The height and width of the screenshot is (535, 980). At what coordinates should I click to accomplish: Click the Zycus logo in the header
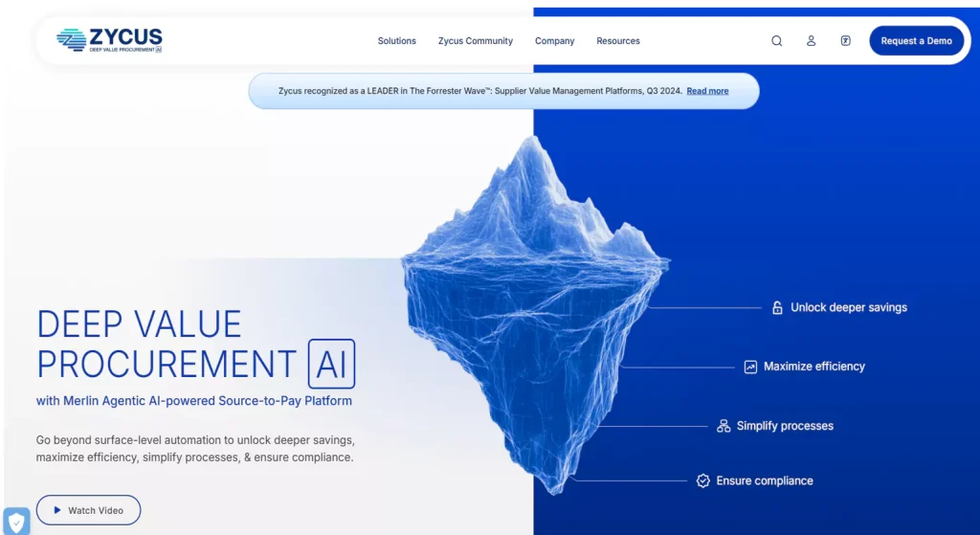(x=109, y=39)
